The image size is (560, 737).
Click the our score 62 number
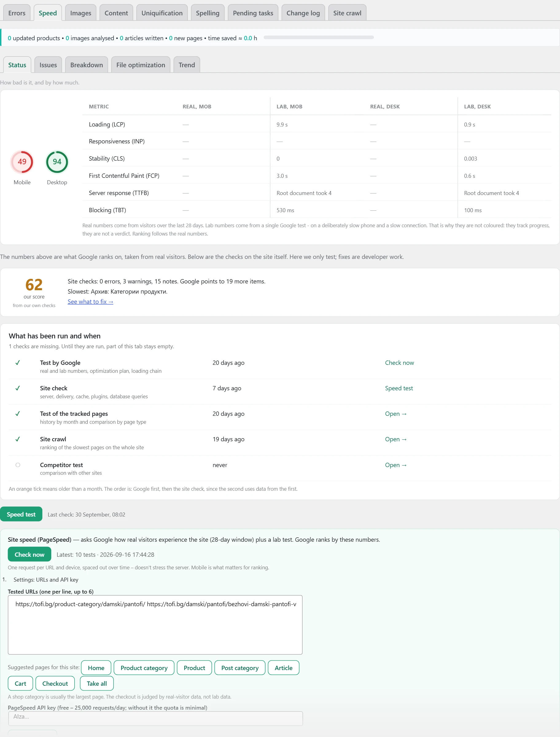coord(34,285)
